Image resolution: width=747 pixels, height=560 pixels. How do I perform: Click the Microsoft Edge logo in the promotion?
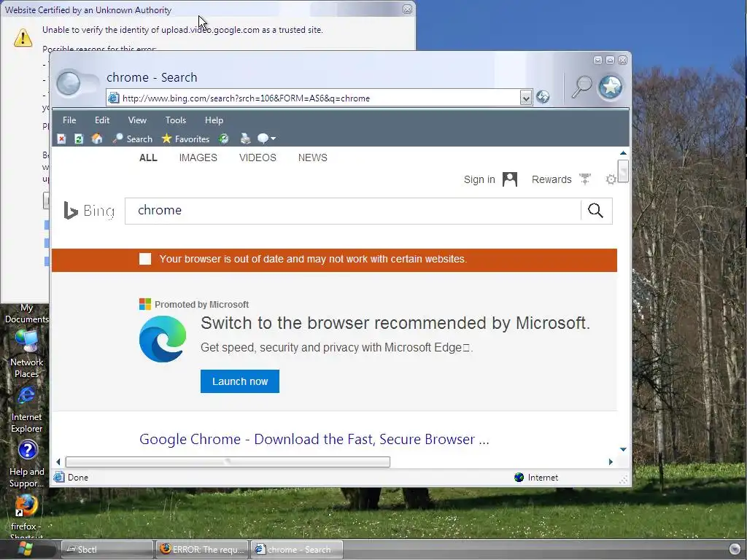click(163, 339)
